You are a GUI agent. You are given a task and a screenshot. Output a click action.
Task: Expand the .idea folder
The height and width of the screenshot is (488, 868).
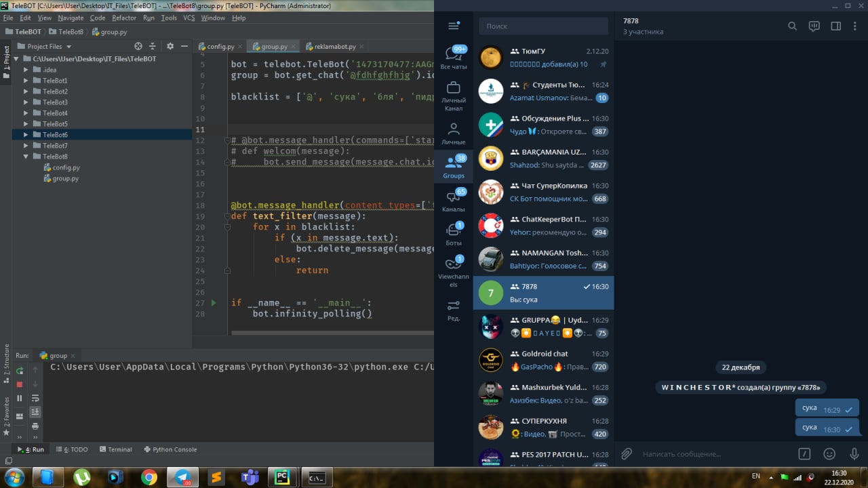[26, 70]
